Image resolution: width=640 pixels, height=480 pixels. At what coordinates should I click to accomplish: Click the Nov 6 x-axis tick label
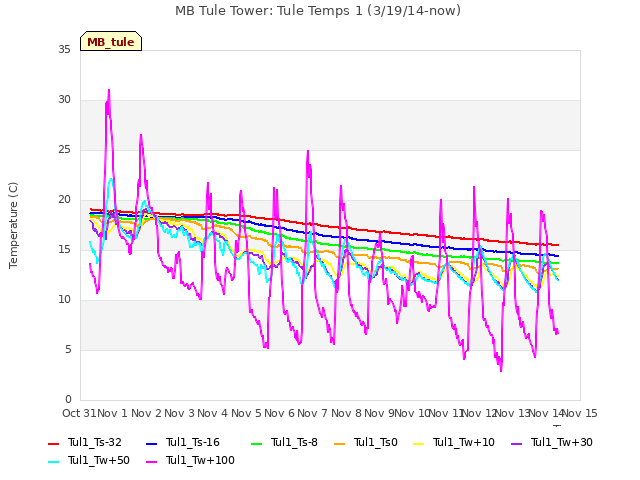tap(280, 413)
